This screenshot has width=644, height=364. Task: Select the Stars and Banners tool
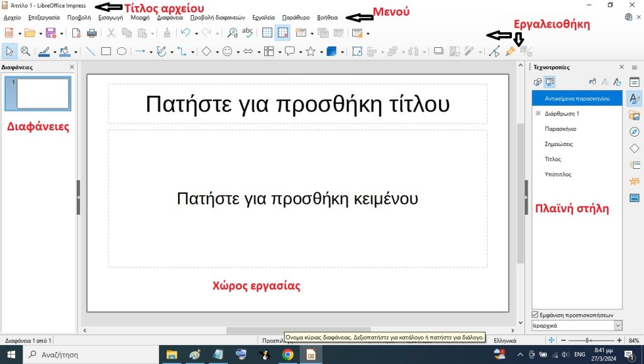(311, 52)
